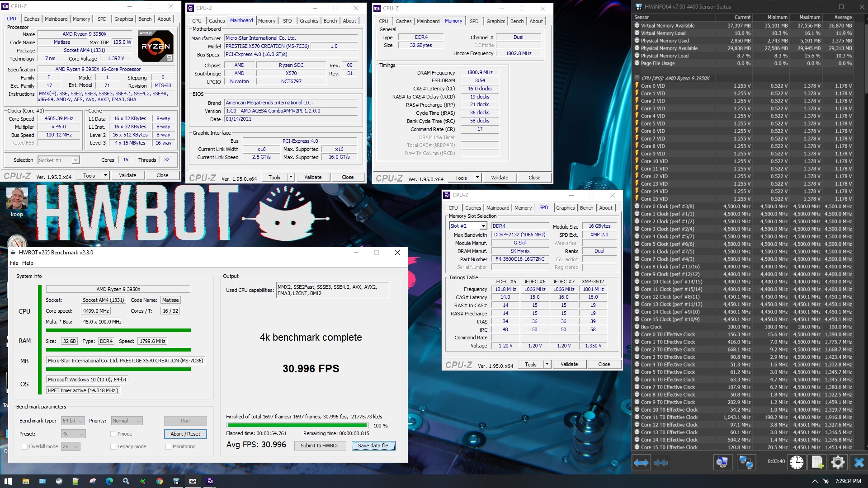Click green bar under RAM info
Image resolution: width=868 pixels, height=488 pixels.
pos(118,350)
